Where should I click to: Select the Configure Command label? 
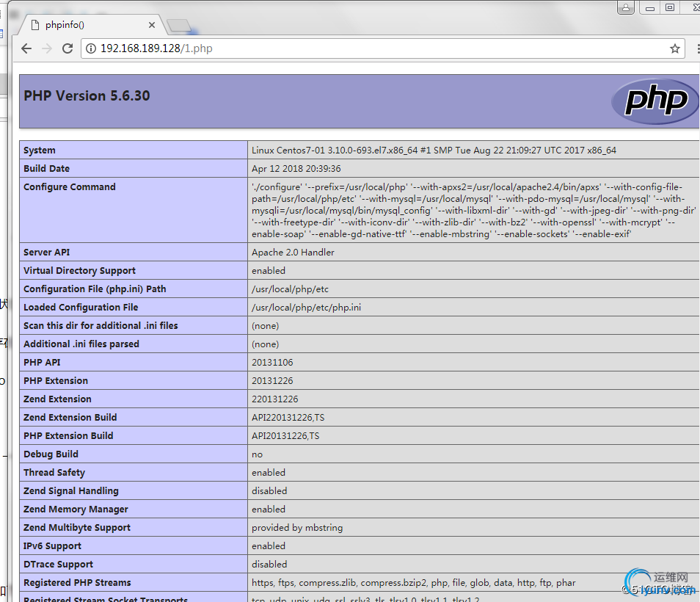tap(70, 187)
